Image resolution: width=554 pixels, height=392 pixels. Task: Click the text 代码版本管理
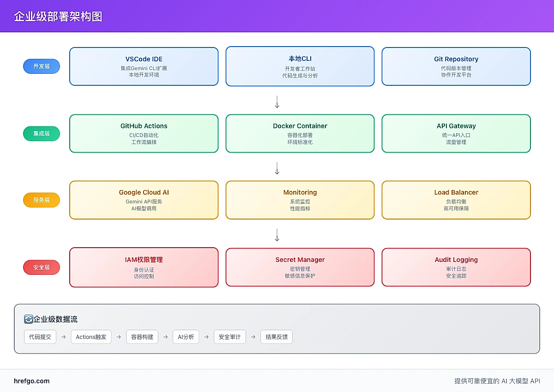point(456,68)
